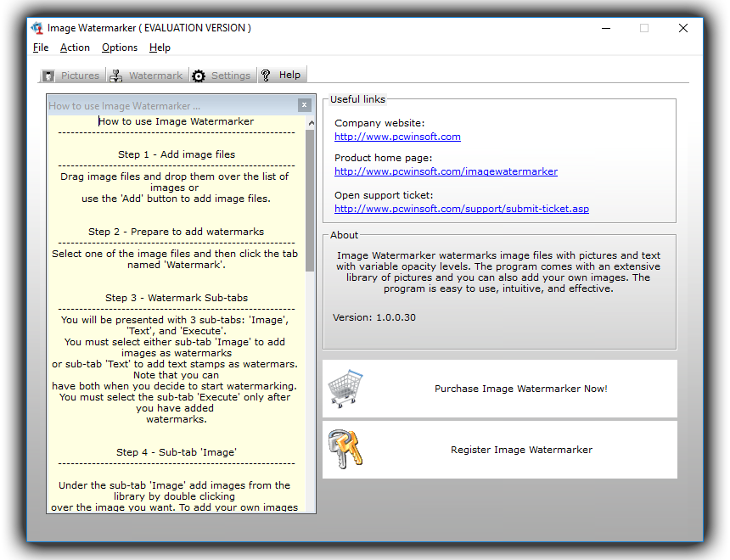Click the Image Watermarker app icon in title bar
This screenshot has width=730, height=560.
(37, 28)
